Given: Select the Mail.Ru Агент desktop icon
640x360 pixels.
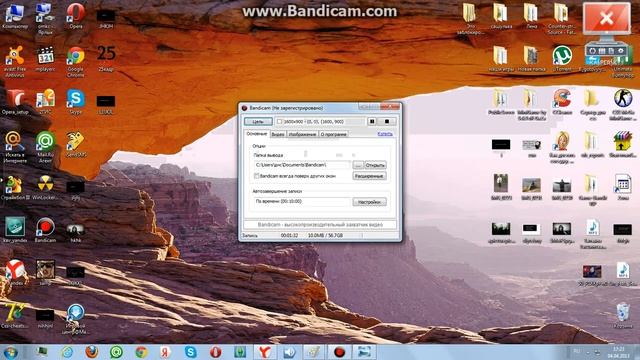Looking at the screenshot, I should 45,147.
